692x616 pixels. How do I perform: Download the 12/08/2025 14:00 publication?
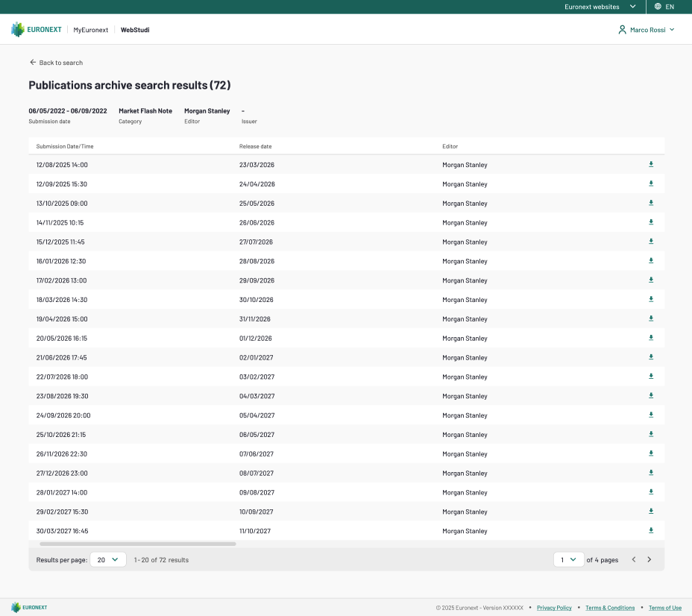[651, 164]
